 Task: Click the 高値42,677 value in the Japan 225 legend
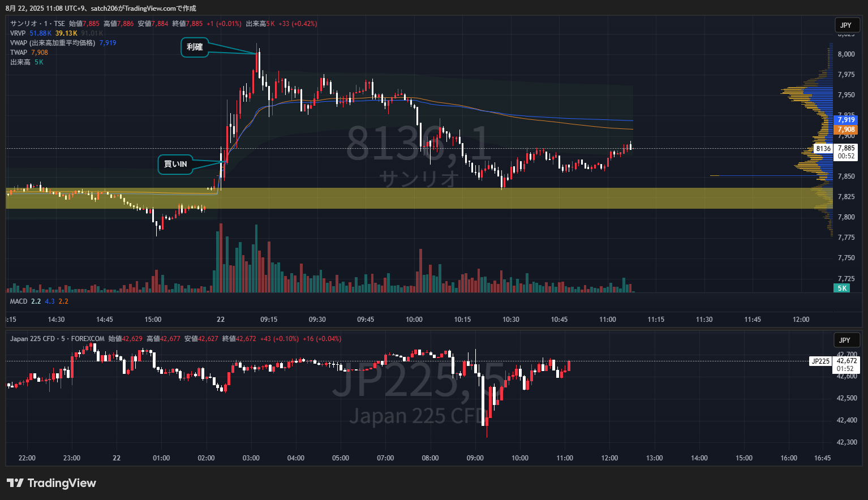pyautogui.click(x=164, y=339)
